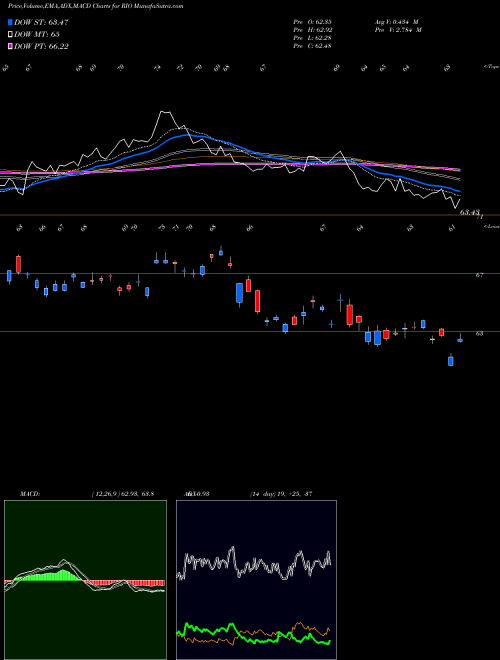Image resolution: width=500 pixels, height=660 pixels.
Task: Click the lowest blue candlestick near chart end
Action: (x=451, y=361)
